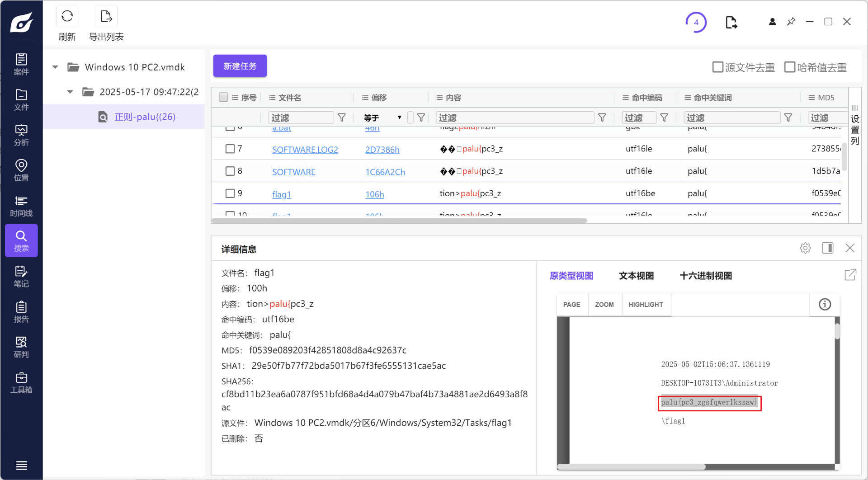The width and height of the screenshot is (868, 480).
Task: Open the hit encoding column menu
Action: click(x=626, y=98)
